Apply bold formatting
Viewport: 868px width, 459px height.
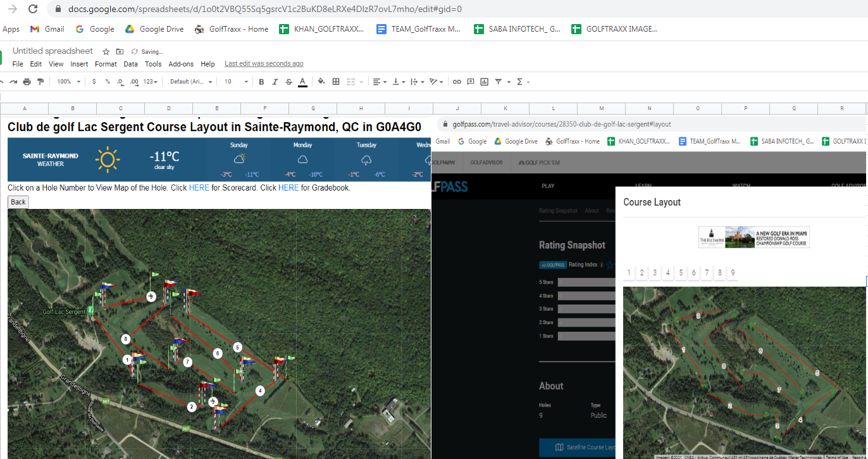coord(261,82)
